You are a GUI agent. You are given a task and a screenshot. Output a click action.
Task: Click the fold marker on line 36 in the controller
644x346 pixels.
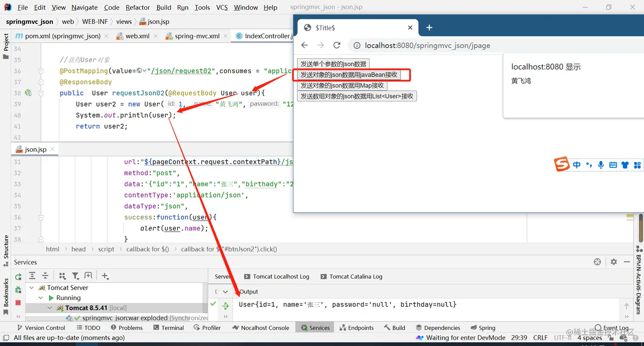pyautogui.click(x=41, y=71)
